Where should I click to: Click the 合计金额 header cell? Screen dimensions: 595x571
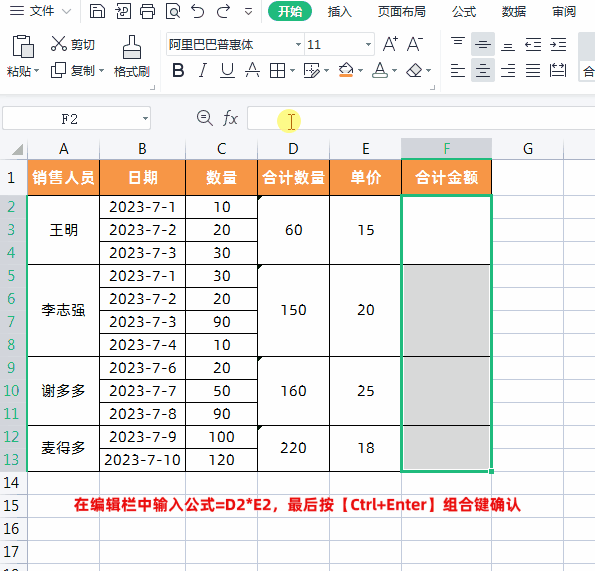447,178
